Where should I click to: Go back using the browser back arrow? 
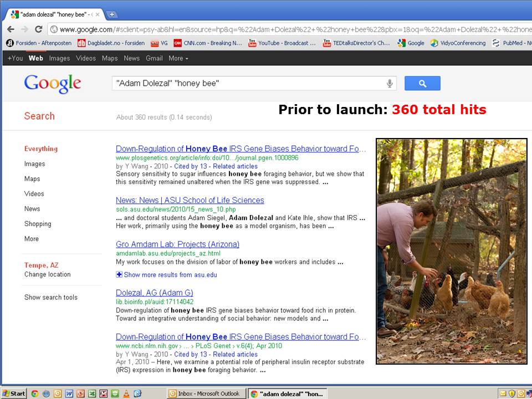pyautogui.click(x=11, y=29)
